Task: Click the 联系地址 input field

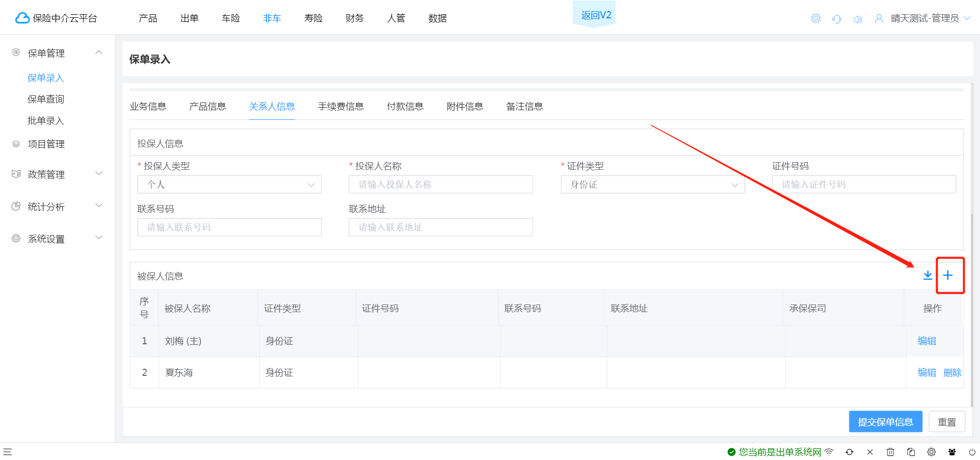Action: tap(440, 227)
